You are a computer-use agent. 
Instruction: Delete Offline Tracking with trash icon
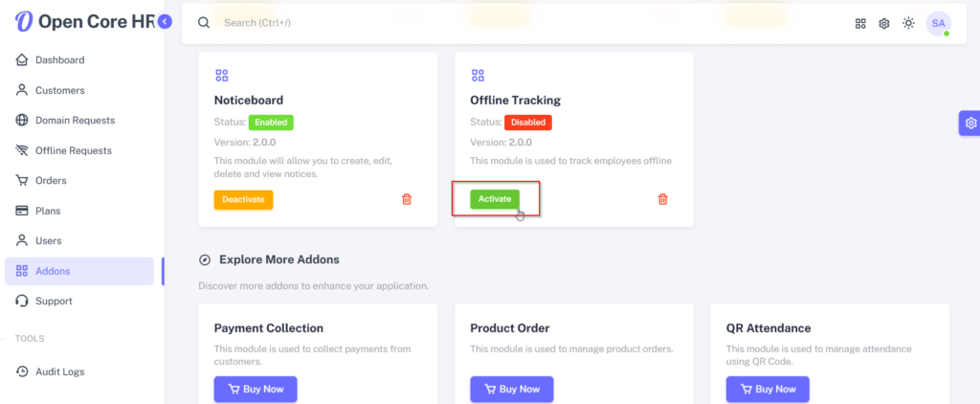pos(663,199)
